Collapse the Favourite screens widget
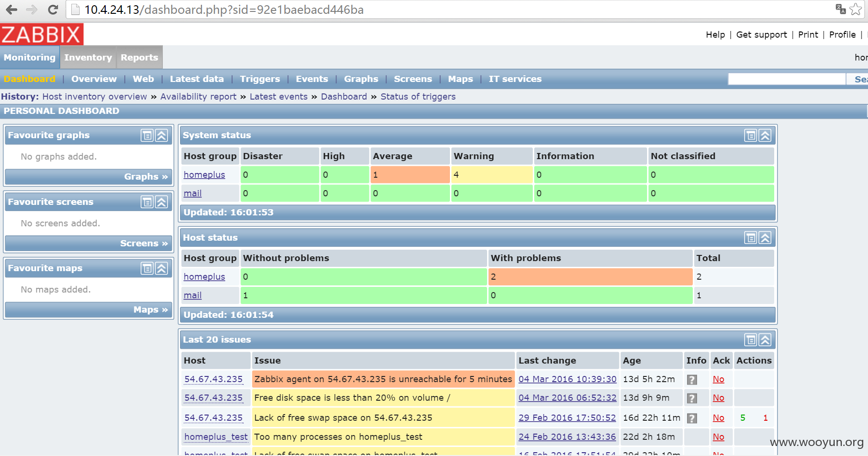The height and width of the screenshot is (456, 868). [x=161, y=202]
